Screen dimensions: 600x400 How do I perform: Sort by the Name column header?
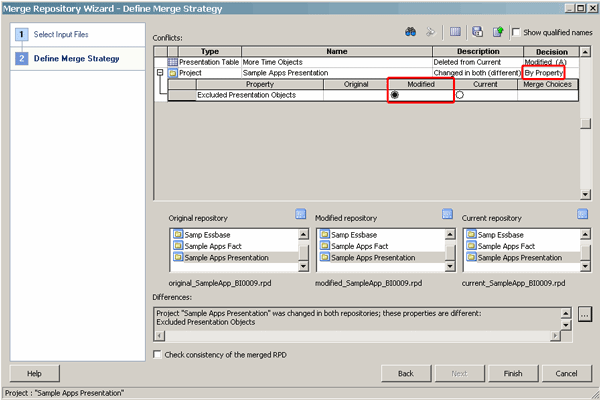(x=337, y=51)
